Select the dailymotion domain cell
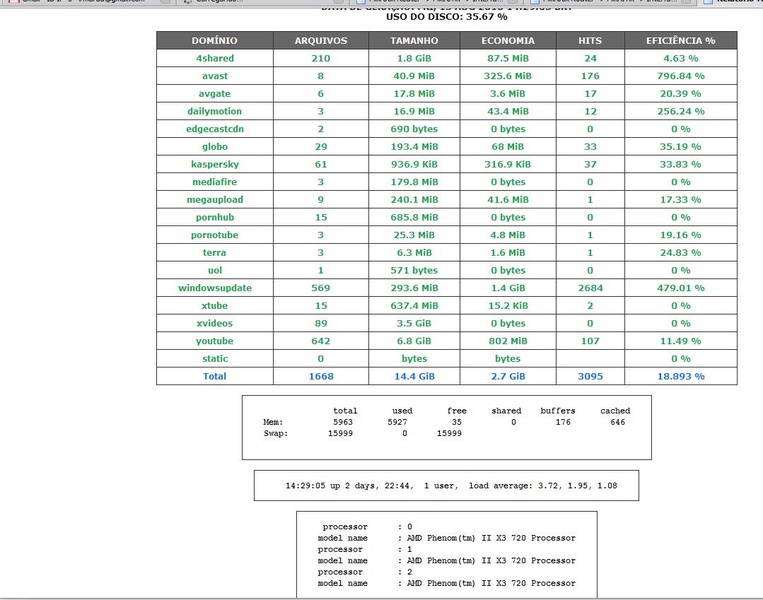The image size is (763, 600). 215,111
